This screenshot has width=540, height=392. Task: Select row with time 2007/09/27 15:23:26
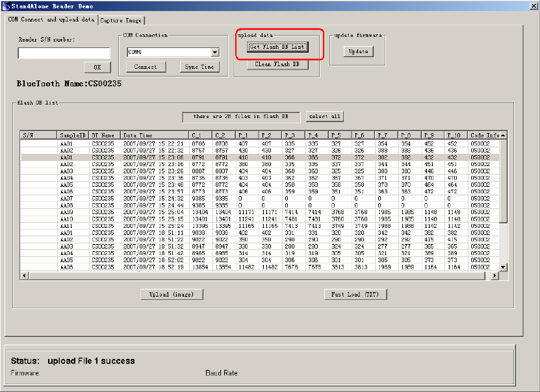tap(260, 171)
